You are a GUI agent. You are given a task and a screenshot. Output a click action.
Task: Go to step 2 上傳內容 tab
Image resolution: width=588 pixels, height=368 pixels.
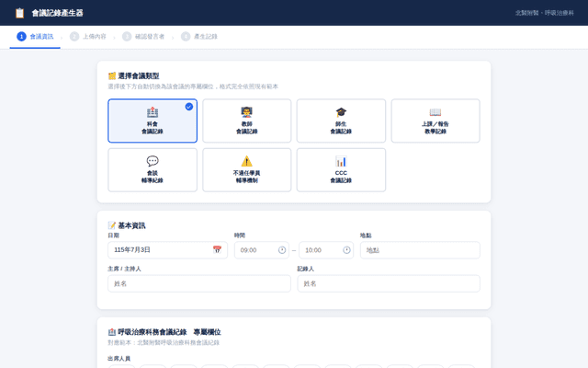point(88,37)
